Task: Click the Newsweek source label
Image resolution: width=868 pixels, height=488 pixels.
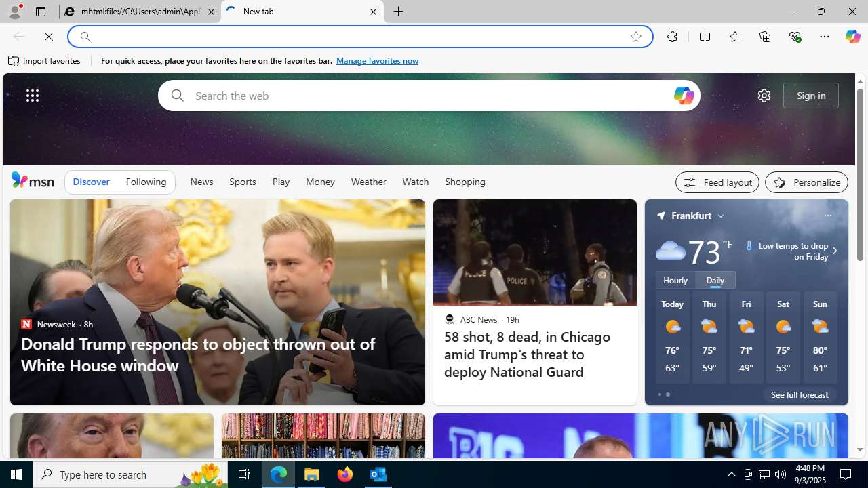Action: (56, 324)
